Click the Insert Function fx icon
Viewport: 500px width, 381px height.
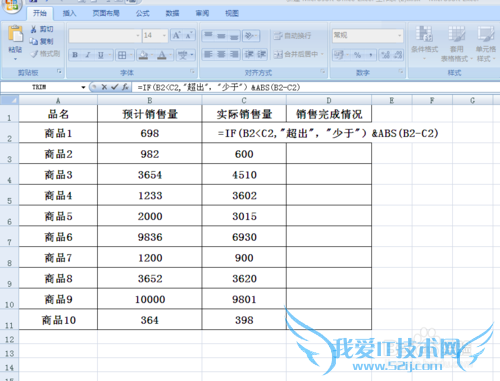125,87
